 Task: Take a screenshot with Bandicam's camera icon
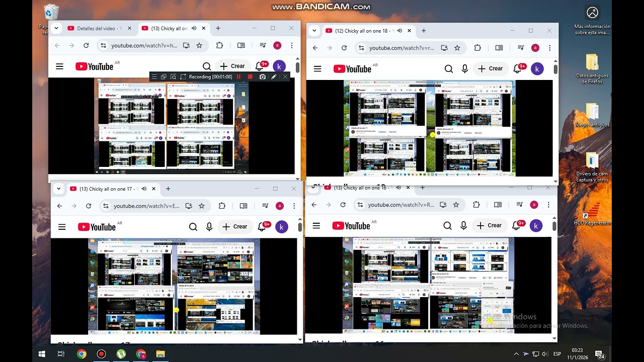(263, 77)
